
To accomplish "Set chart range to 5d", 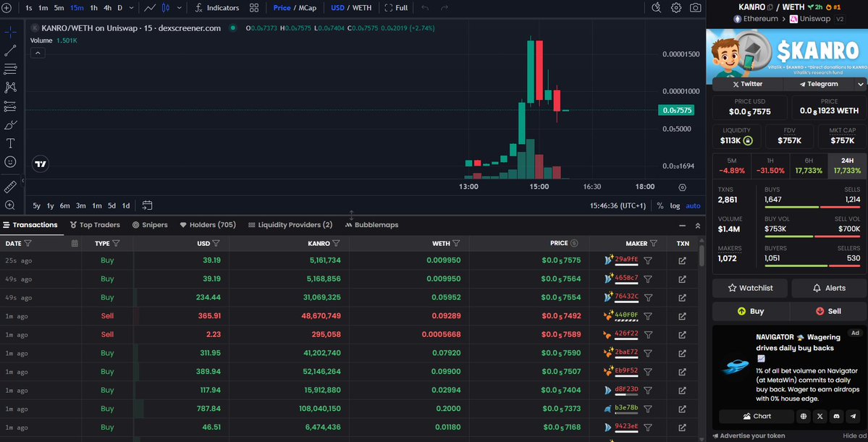I will [x=111, y=205].
